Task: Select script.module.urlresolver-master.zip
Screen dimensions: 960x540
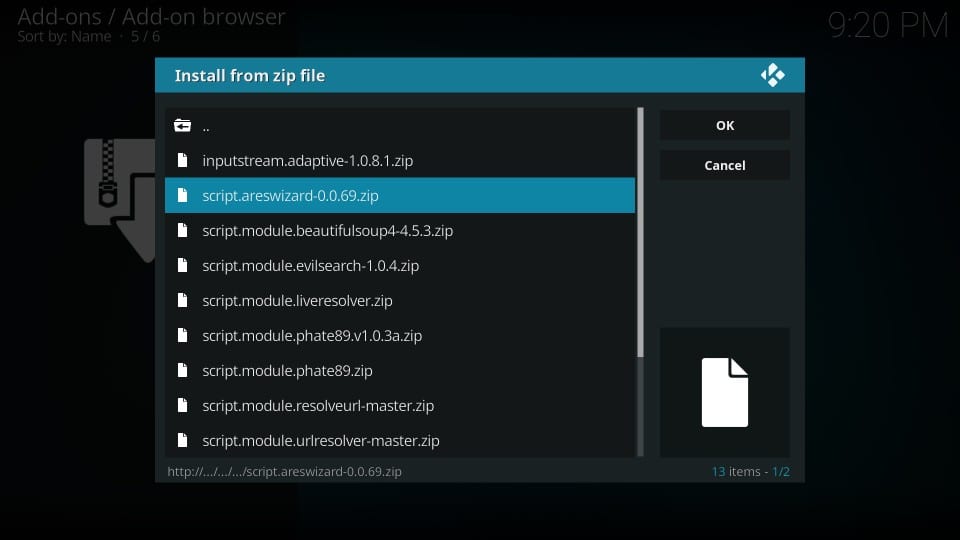Action: 400,440
